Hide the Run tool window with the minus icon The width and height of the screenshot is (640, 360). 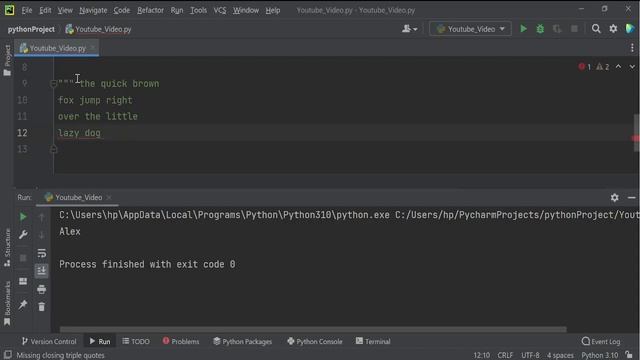(631, 198)
